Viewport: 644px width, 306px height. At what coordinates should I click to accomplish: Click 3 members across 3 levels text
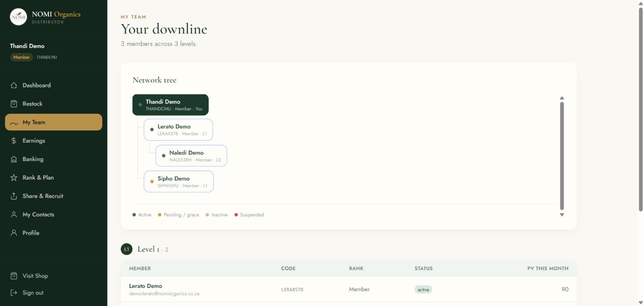[x=159, y=44]
